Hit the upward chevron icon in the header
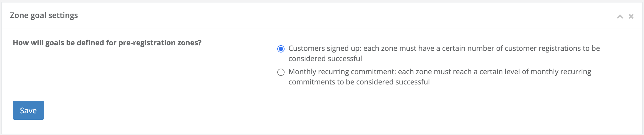This screenshot has height=135, width=644. (620, 16)
